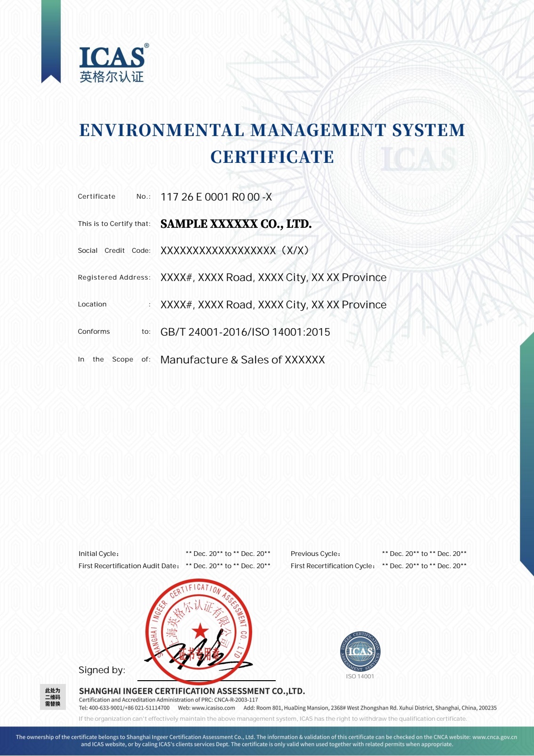The height and width of the screenshot is (756, 534).
Task: Click the faint ICAS watermark emblem
Action: tap(419, 159)
